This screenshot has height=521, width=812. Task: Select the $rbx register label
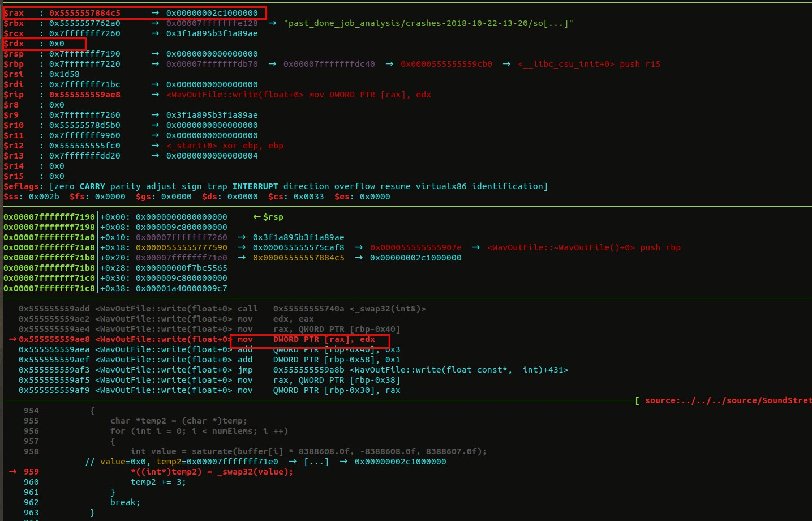pos(14,23)
